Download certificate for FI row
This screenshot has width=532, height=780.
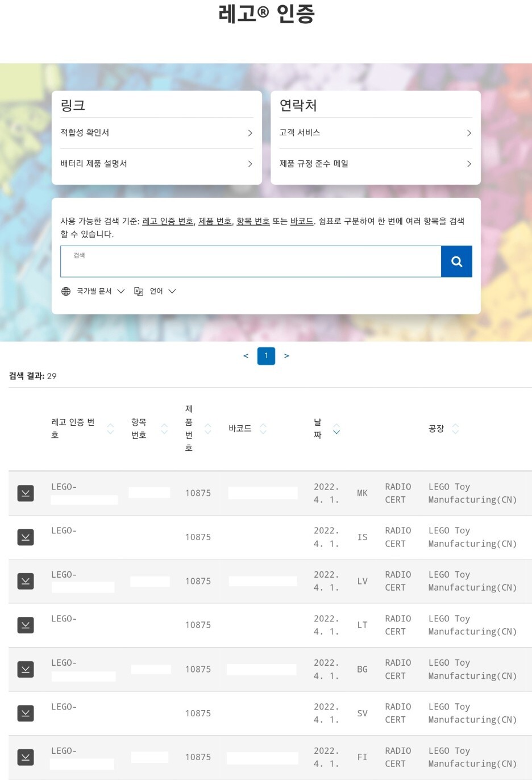pos(26,757)
